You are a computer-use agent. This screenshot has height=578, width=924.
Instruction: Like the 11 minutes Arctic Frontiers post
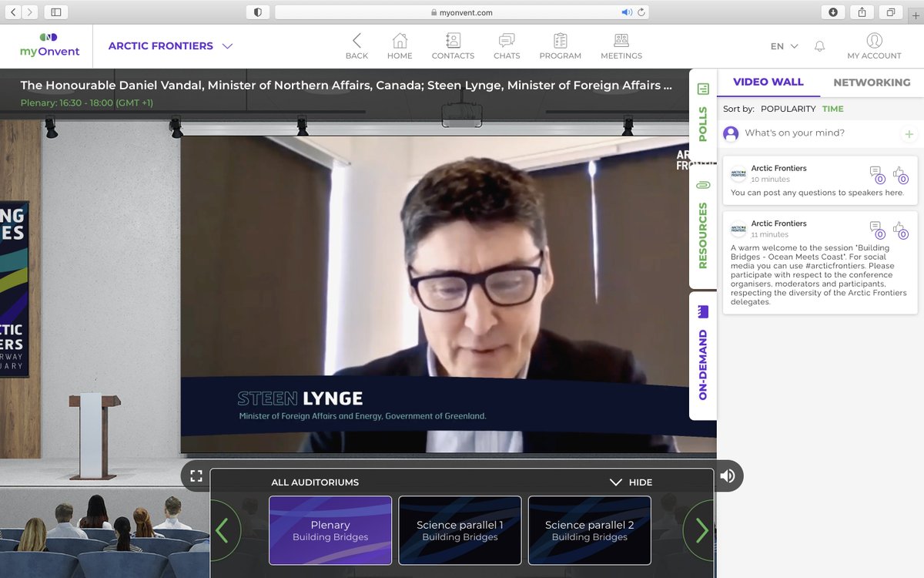click(x=900, y=230)
